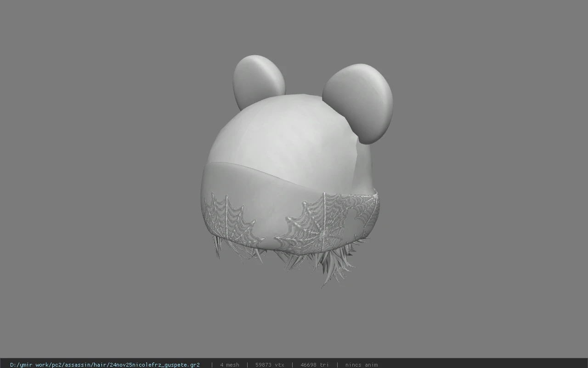
Task: Click the file path ending in guspete.gr2
Action: point(105,365)
